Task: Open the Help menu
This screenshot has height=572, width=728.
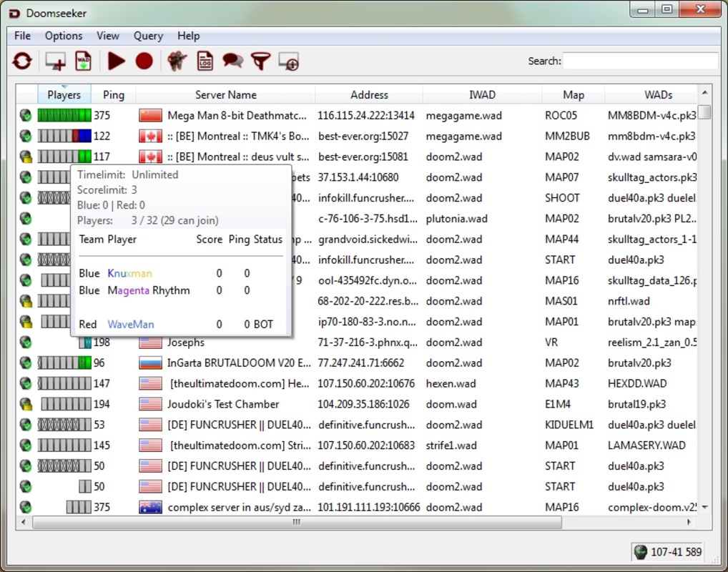Action: click(x=188, y=36)
